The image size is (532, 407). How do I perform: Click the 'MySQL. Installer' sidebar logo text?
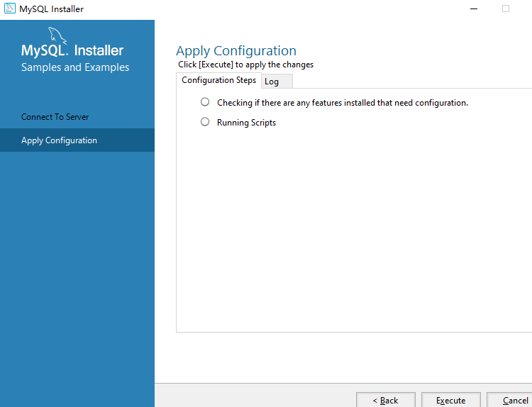pyautogui.click(x=72, y=51)
